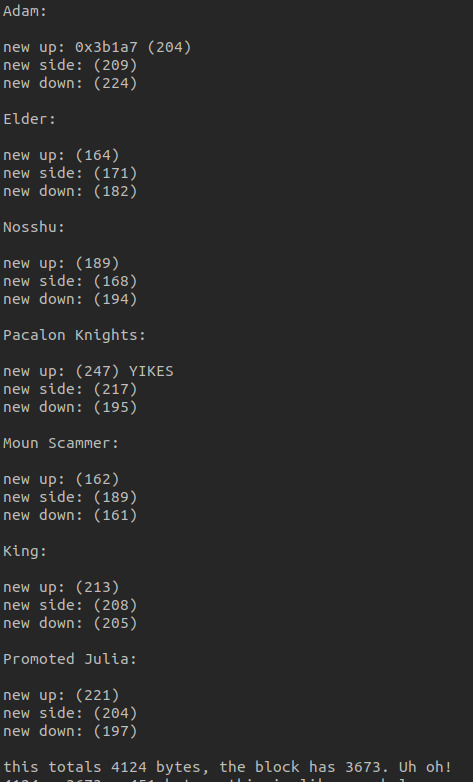Place cursor on hex value 0x3b1a7
Image resolution: width=473 pixels, height=782 pixels.
coord(106,47)
